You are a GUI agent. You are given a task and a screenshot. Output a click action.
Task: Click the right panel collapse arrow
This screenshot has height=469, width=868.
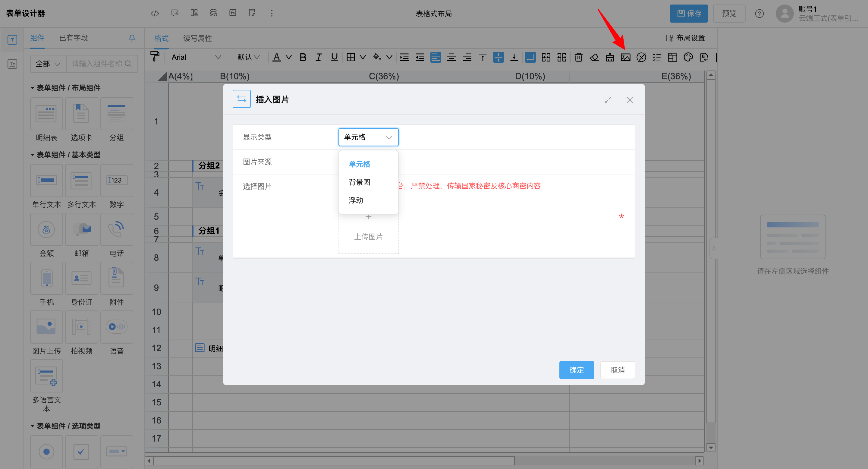click(714, 249)
